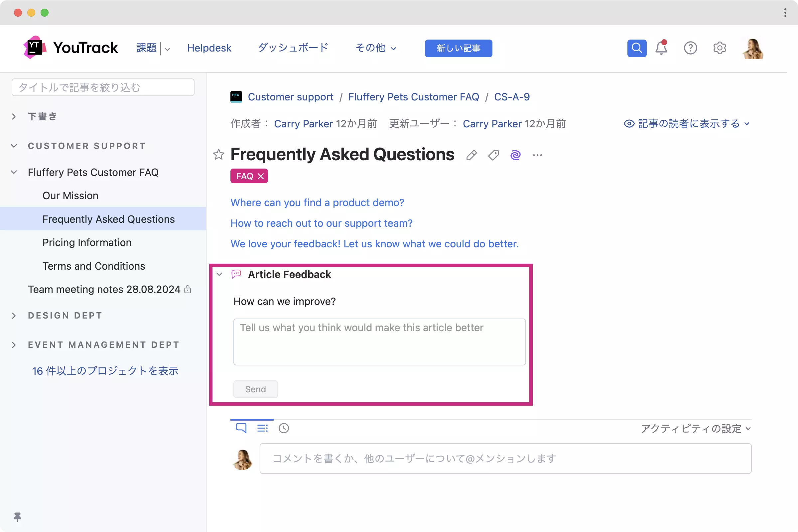Expand the Design Dept project tree
Viewport: 798px width, 532px height.
pos(14,316)
